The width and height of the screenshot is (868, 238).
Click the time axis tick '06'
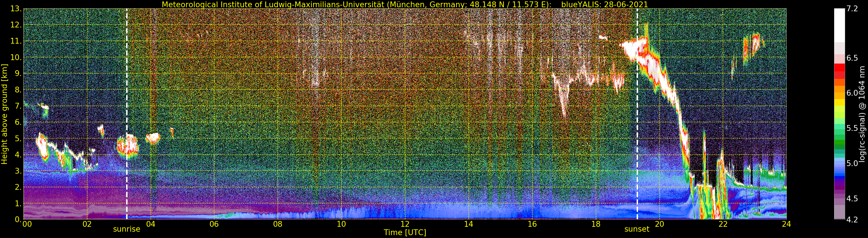tap(214, 224)
